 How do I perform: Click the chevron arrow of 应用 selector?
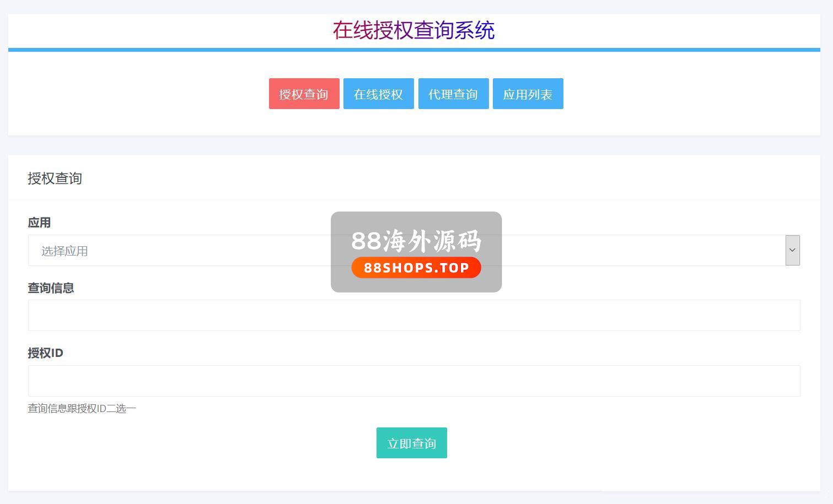tap(792, 250)
